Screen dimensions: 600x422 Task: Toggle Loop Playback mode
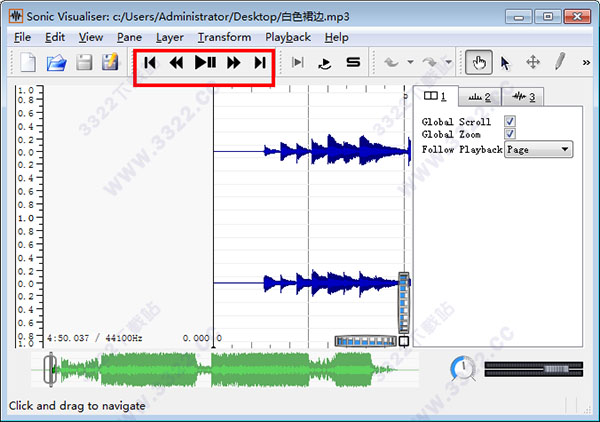[x=325, y=63]
